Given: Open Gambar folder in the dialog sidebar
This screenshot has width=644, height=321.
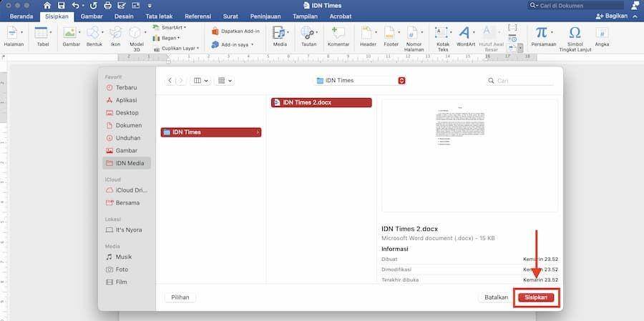Looking at the screenshot, I should point(127,151).
